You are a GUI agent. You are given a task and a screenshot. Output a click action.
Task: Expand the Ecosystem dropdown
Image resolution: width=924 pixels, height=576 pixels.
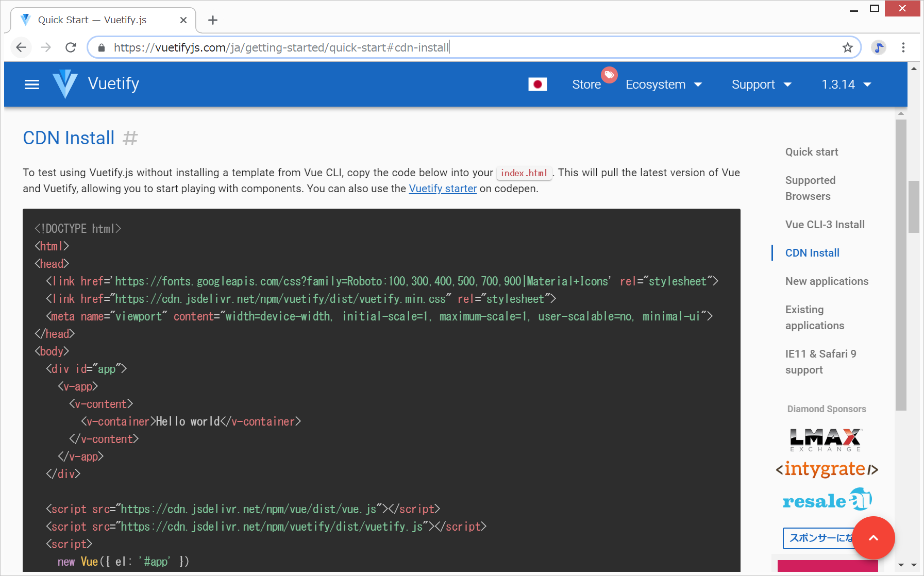click(664, 84)
